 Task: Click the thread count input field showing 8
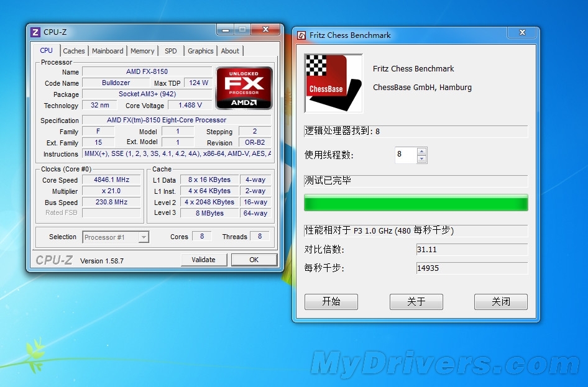coord(406,154)
